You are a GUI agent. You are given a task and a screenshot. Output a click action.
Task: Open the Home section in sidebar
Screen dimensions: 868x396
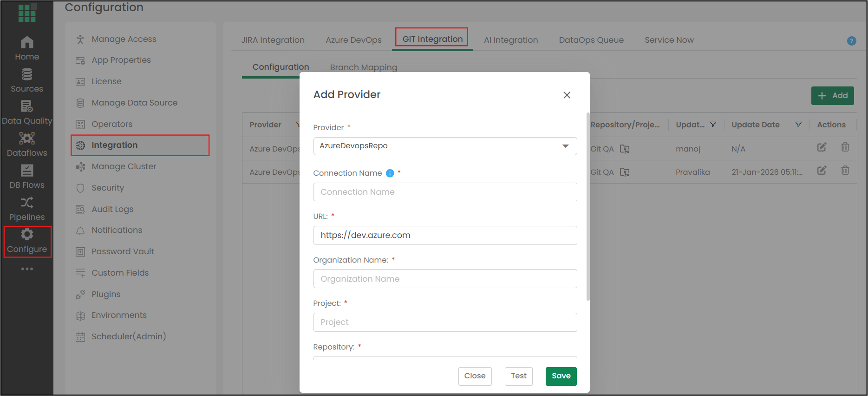pos(27,48)
